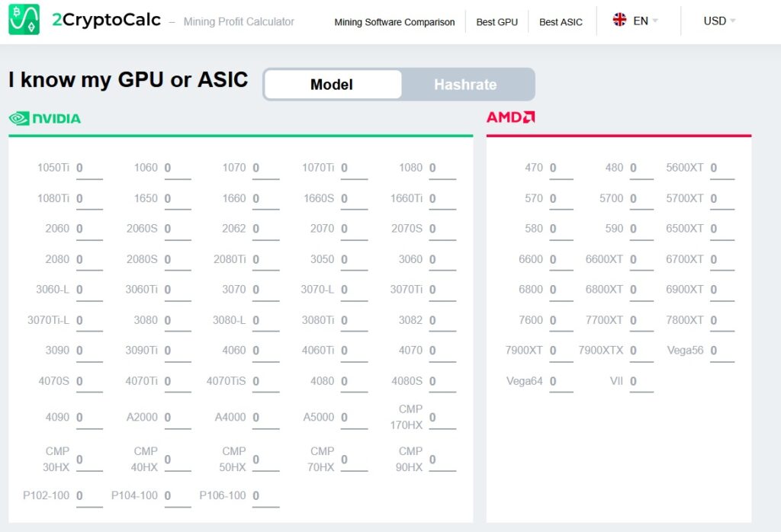Switch to the Model tab
The height and width of the screenshot is (532, 781).
click(333, 84)
